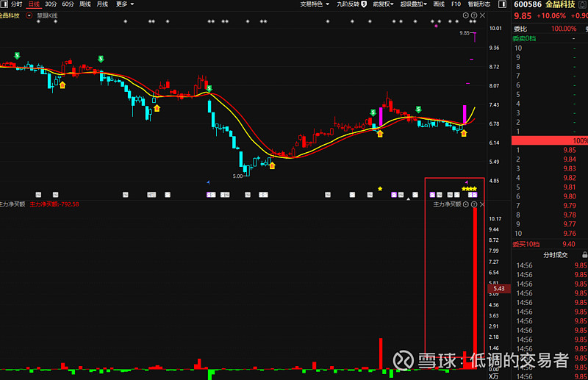588x380 pixels.
Task: Click the buy level 10 price 9.76
Action: pos(569,233)
